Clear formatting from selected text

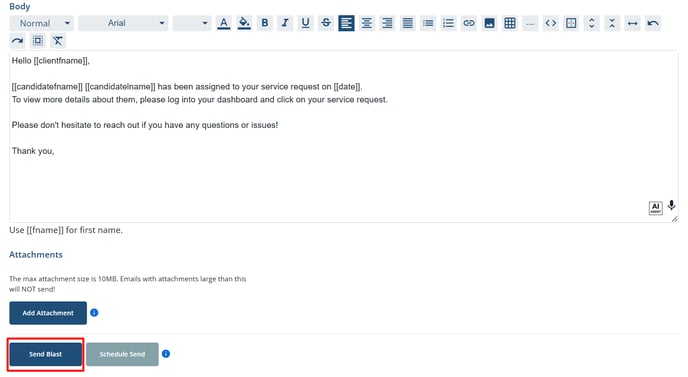click(x=58, y=41)
